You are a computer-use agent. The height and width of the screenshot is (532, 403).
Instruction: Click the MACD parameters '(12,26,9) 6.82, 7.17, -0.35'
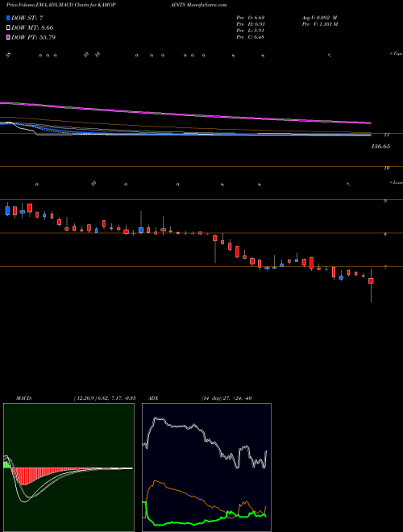click(x=105, y=398)
